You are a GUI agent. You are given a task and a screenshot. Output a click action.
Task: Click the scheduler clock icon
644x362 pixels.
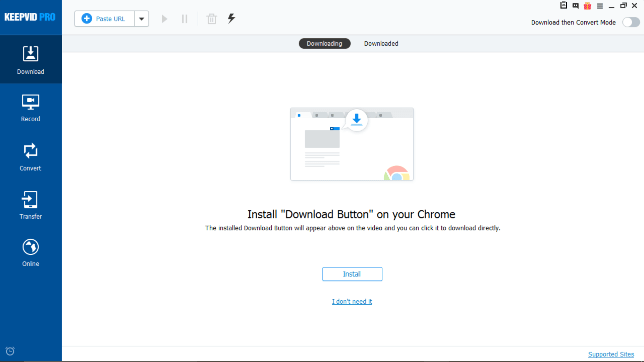click(10, 351)
